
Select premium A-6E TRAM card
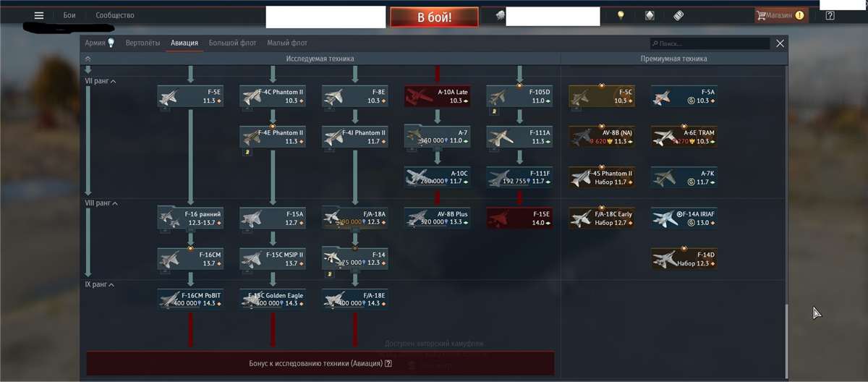point(684,137)
